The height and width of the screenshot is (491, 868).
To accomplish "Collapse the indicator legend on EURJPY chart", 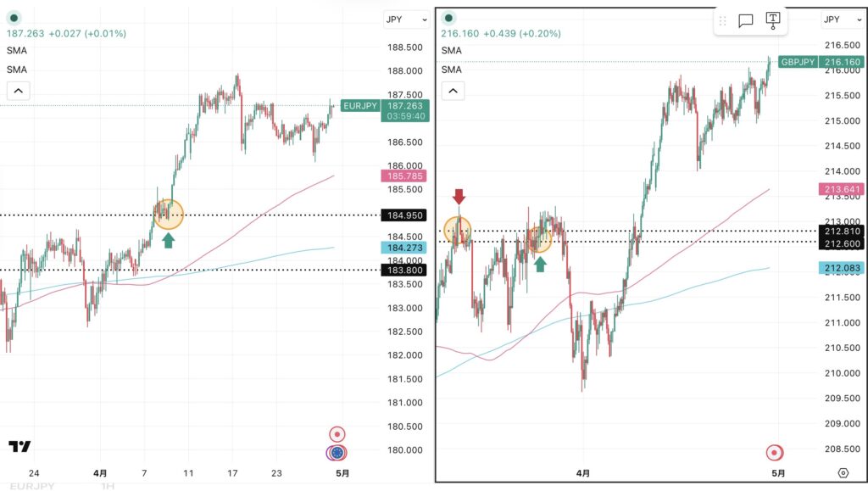I will (19, 91).
